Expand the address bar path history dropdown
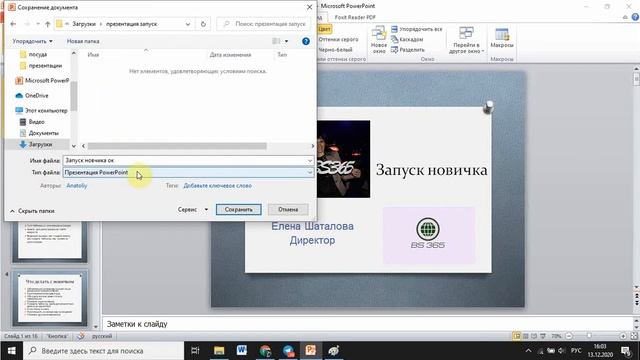Viewport: 640px width, 360px height. [x=188, y=24]
